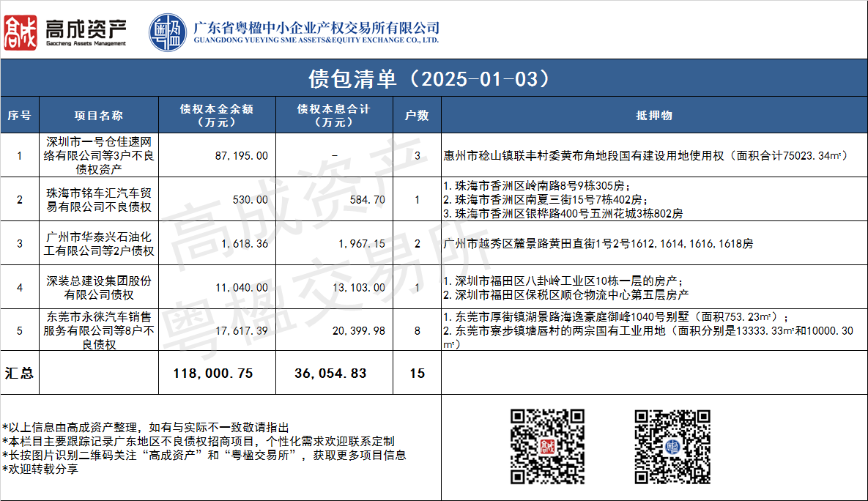868x501 pixels.
Task: Select project 深圳市一号仓佳速网络有限公司等3户不良债权资产
Action: tap(99, 155)
